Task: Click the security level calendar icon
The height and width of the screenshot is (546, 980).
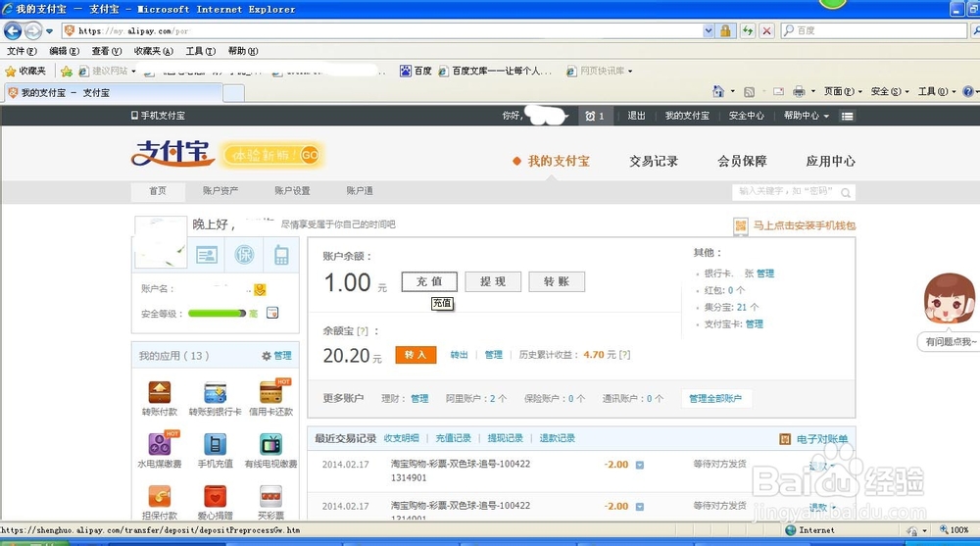Action: pos(271,313)
